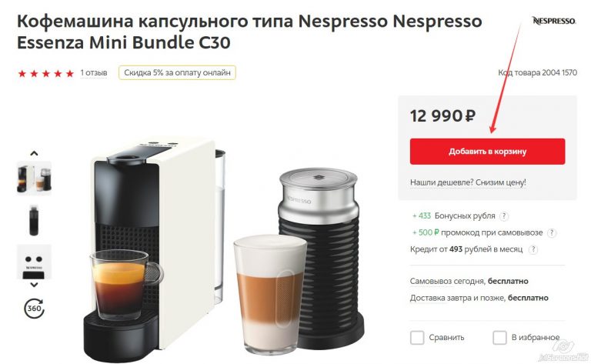Open the Доставка завтра и позже link
591x364 pixels.
[457, 298]
